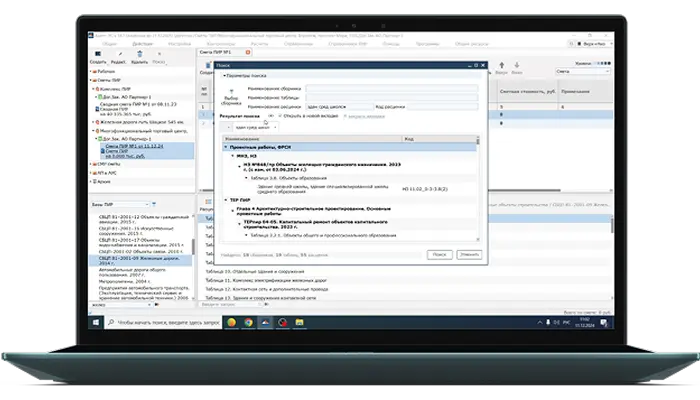The image size is (700, 400).
Task: Collapse the Параметры поиска section
Action: (x=224, y=75)
